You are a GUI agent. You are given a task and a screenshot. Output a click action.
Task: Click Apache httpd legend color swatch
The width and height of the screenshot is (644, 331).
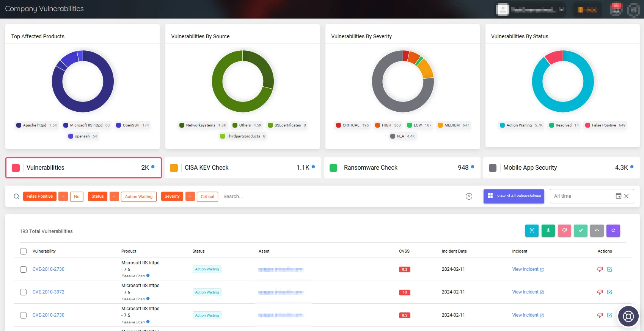click(19, 125)
